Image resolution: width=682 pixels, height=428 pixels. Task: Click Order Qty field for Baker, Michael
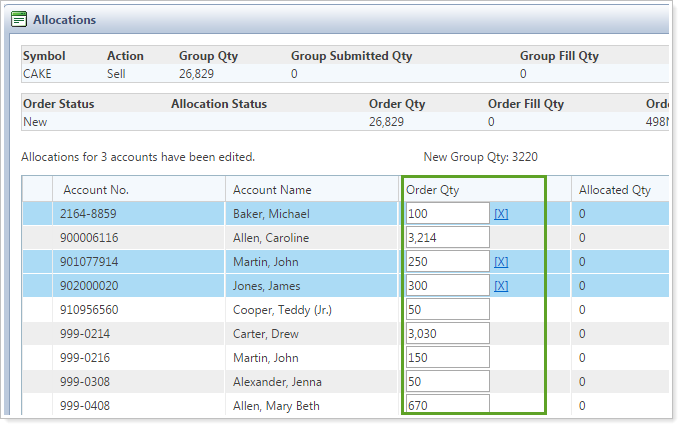(447, 214)
